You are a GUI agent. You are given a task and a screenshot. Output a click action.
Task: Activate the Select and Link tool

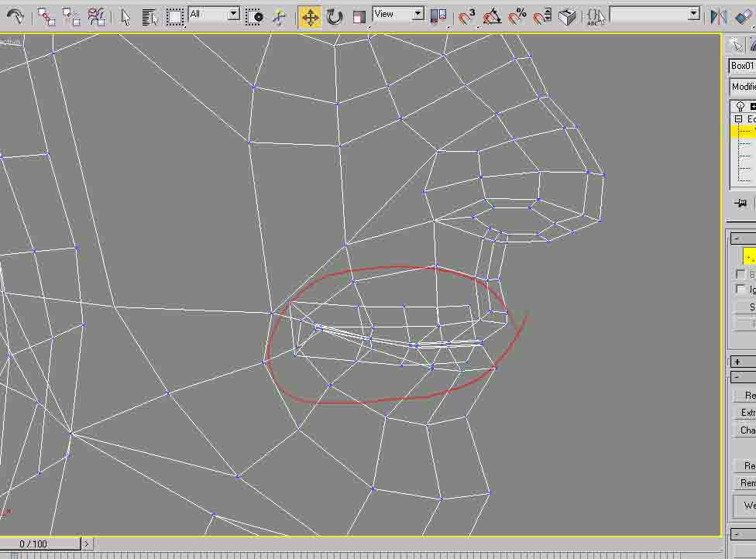46,17
